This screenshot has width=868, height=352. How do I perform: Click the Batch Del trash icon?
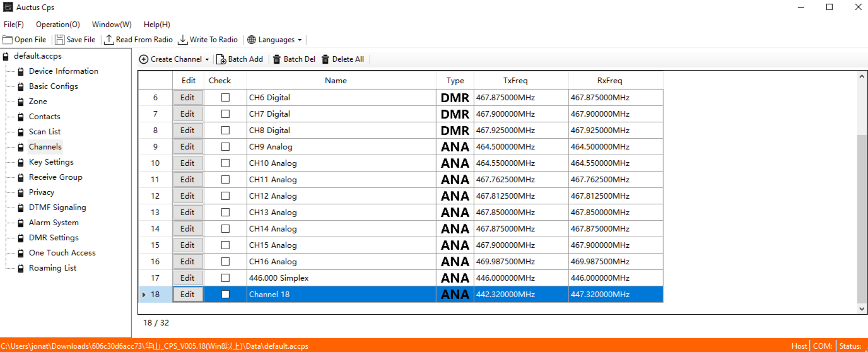(x=276, y=59)
